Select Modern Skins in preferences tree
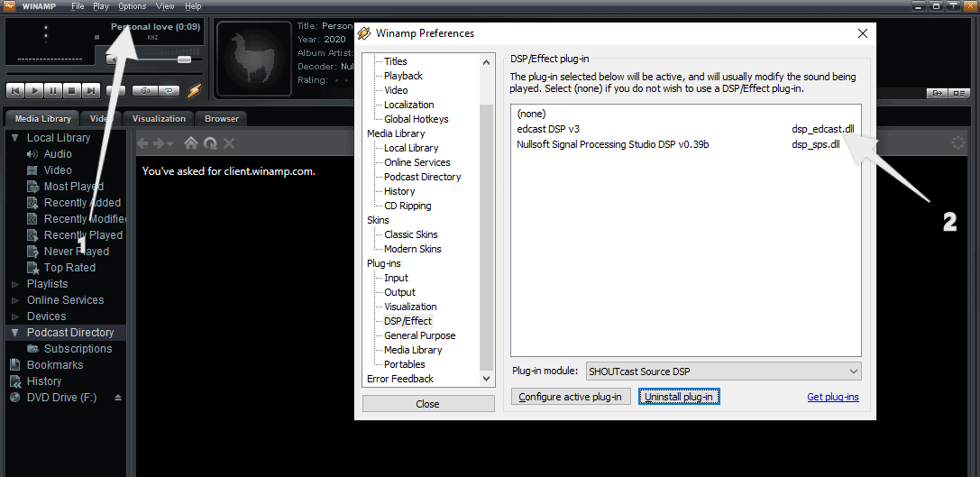 413,249
